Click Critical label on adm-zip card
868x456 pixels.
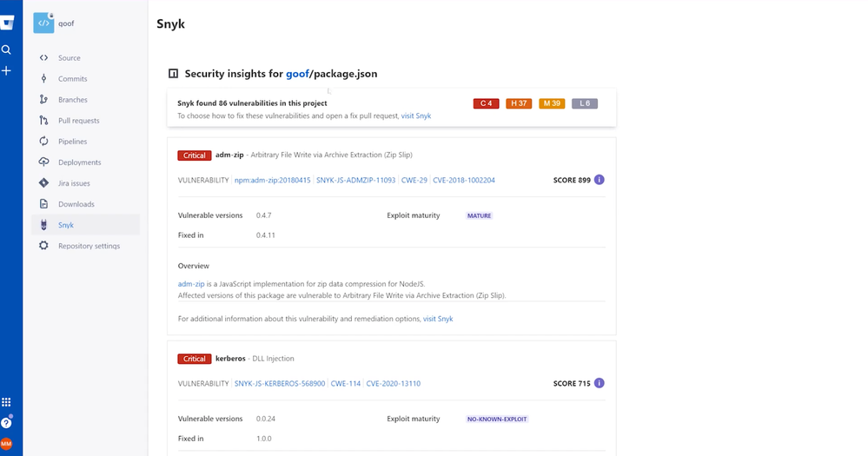[x=195, y=155]
